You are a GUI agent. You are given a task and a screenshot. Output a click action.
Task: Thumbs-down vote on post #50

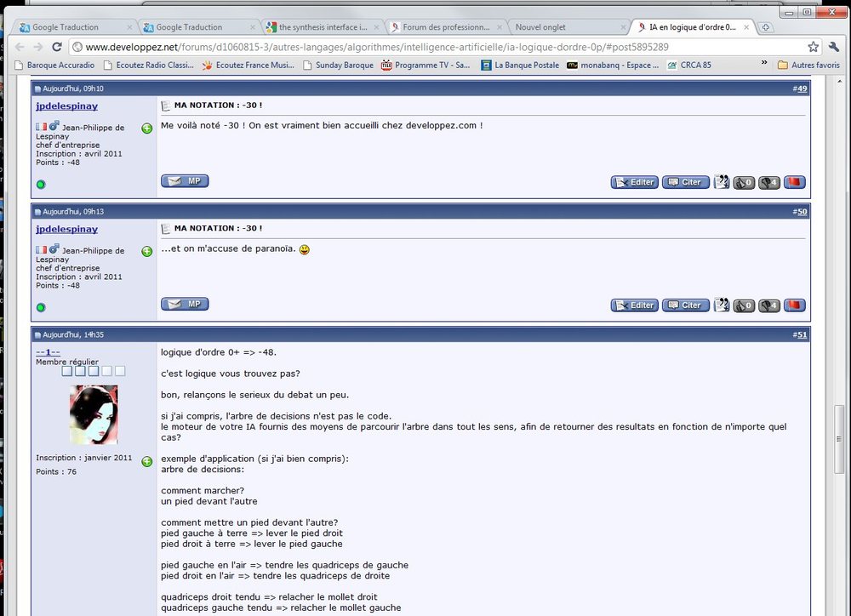pos(769,305)
